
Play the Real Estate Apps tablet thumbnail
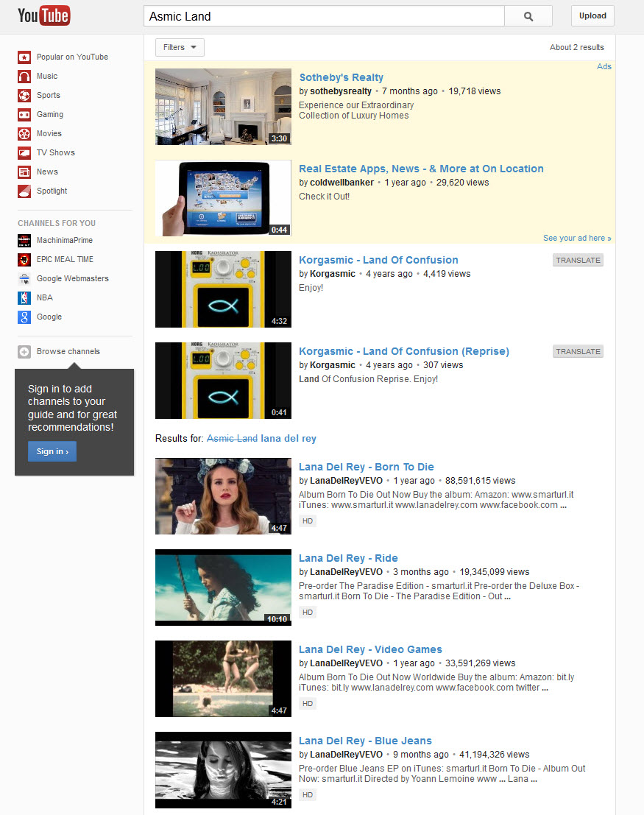224,198
